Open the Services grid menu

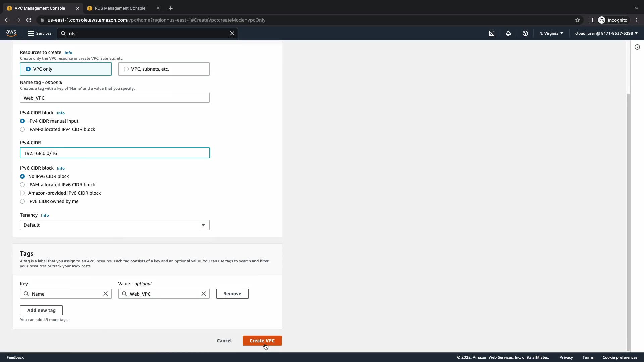click(39, 33)
